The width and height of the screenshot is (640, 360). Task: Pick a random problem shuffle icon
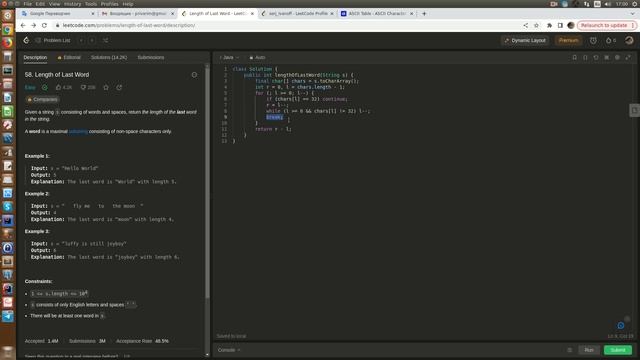pyautogui.click(x=106, y=40)
